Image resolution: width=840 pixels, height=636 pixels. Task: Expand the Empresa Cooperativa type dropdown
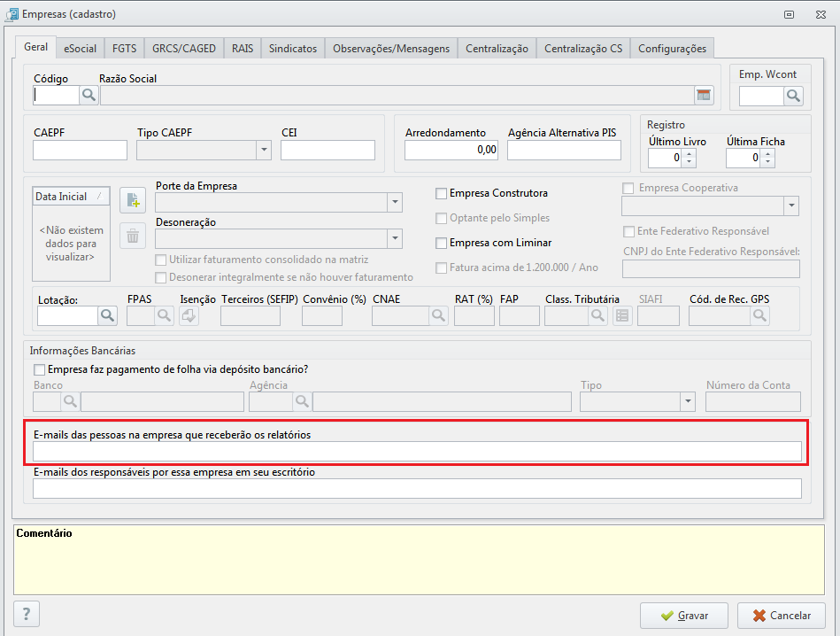[791, 206]
